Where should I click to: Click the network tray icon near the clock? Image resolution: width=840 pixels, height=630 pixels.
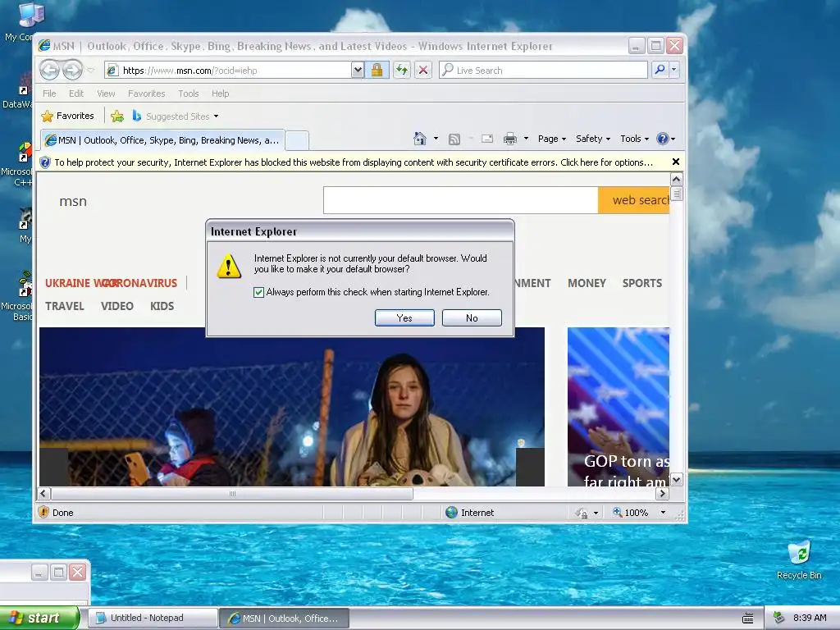point(779,618)
